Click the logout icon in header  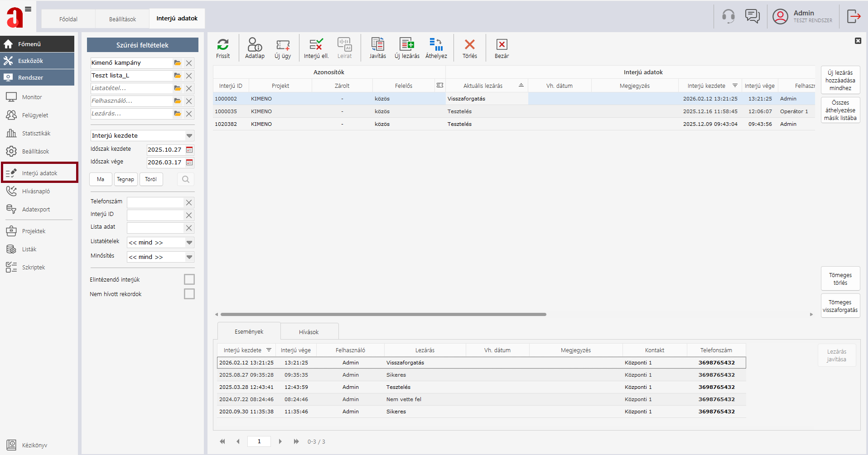[854, 16]
